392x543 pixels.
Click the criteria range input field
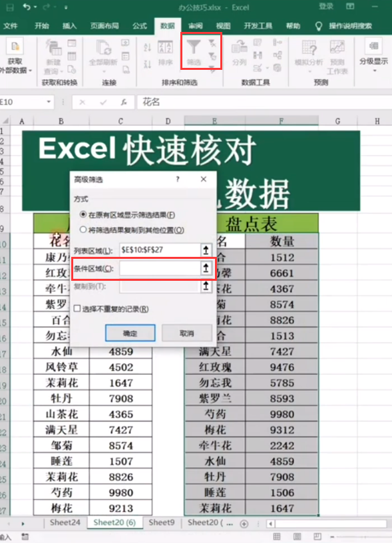pos(159,268)
